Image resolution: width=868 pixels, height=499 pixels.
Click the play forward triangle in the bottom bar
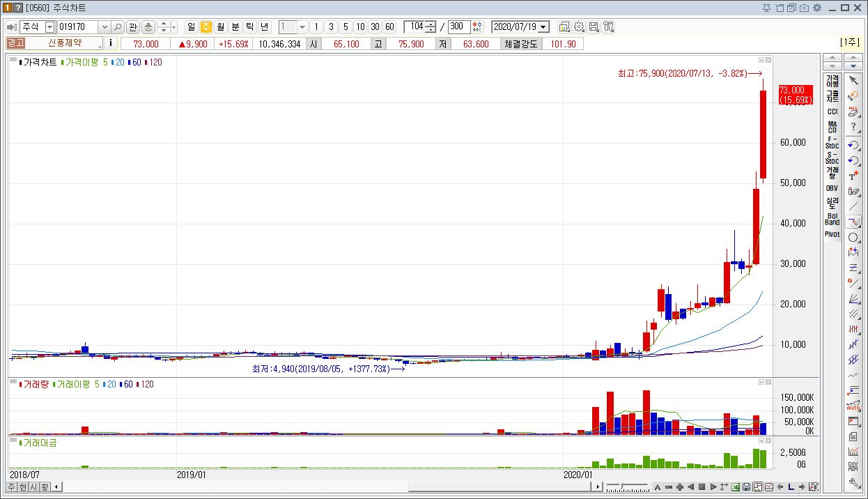click(x=713, y=486)
